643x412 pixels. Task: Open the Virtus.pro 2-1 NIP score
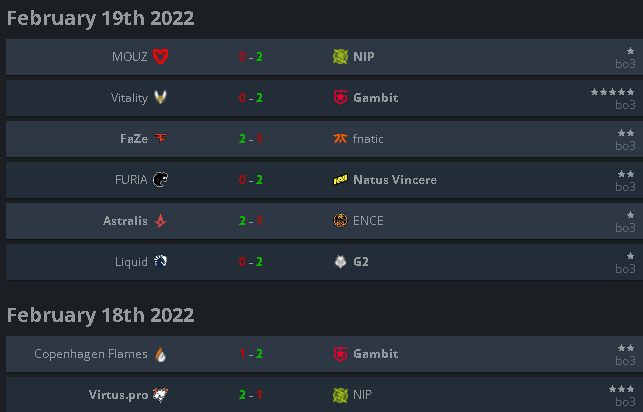tap(251, 395)
